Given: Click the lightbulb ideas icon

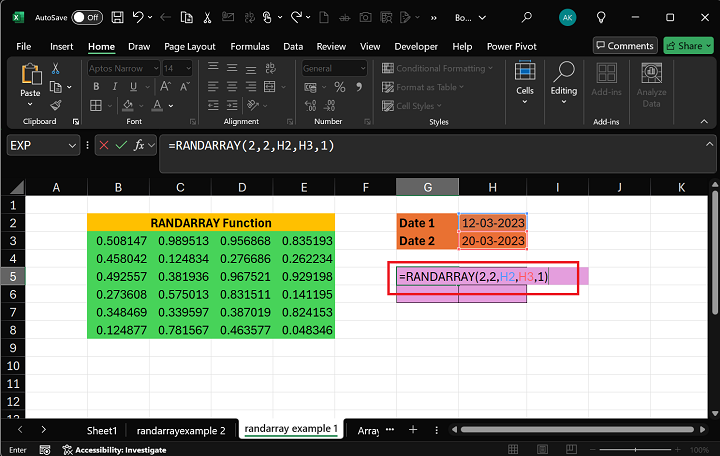Looking at the screenshot, I should click(601, 17).
